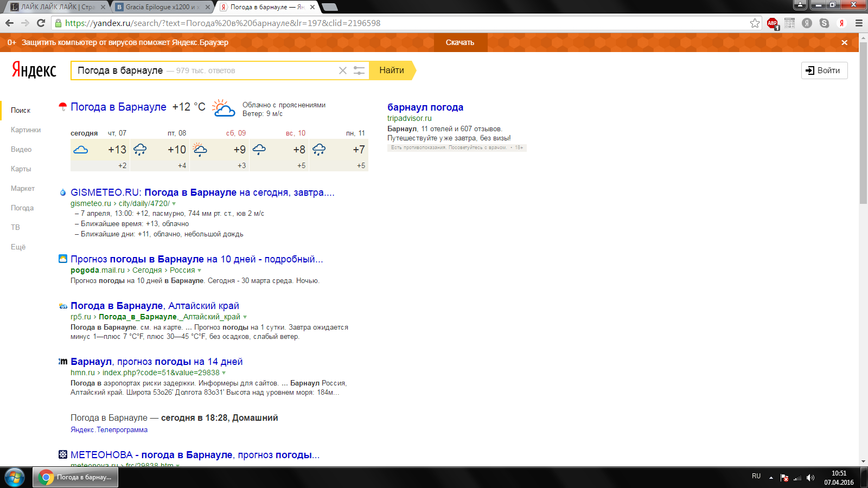Open the Chrome menu hamburger icon
This screenshot has width=868, height=488.
click(x=859, y=23)
